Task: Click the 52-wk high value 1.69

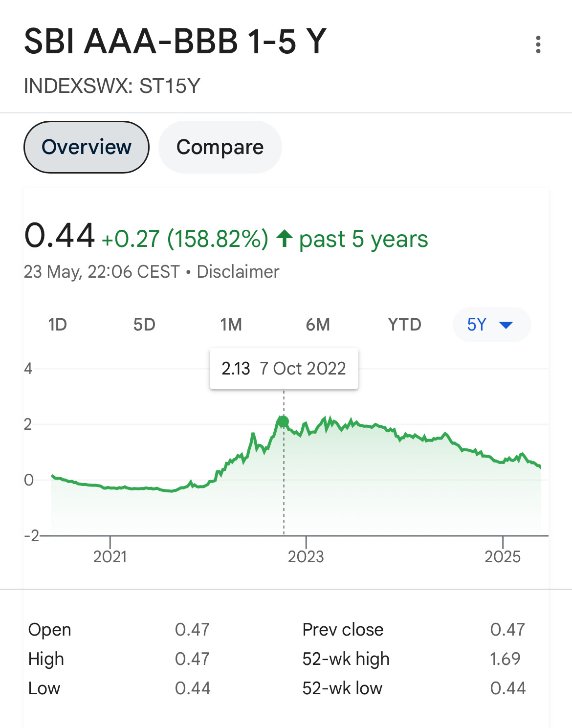Action: pyautogui.click(x=505, y=659)
